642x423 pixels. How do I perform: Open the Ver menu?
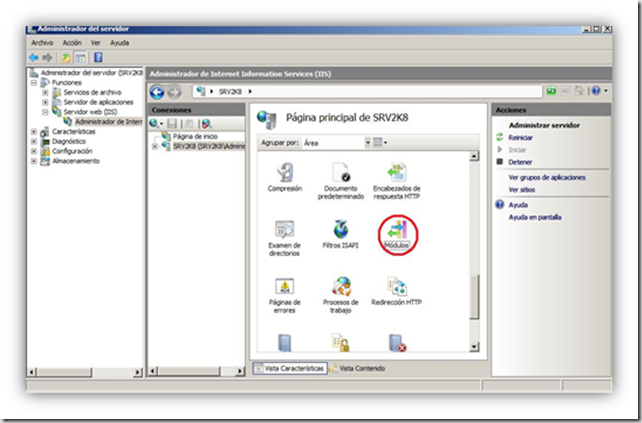(96, 43)
